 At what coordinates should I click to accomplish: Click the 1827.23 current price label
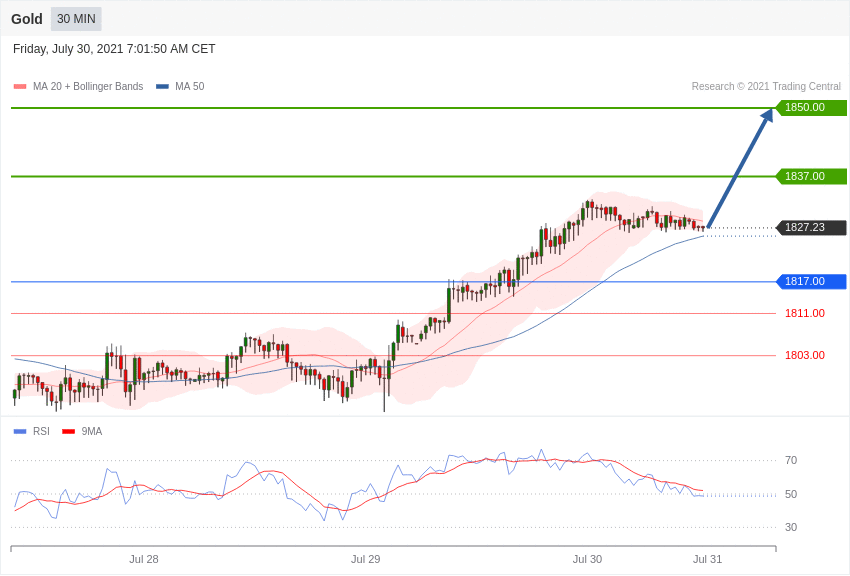pyautogui.click(x=812, y=227)
